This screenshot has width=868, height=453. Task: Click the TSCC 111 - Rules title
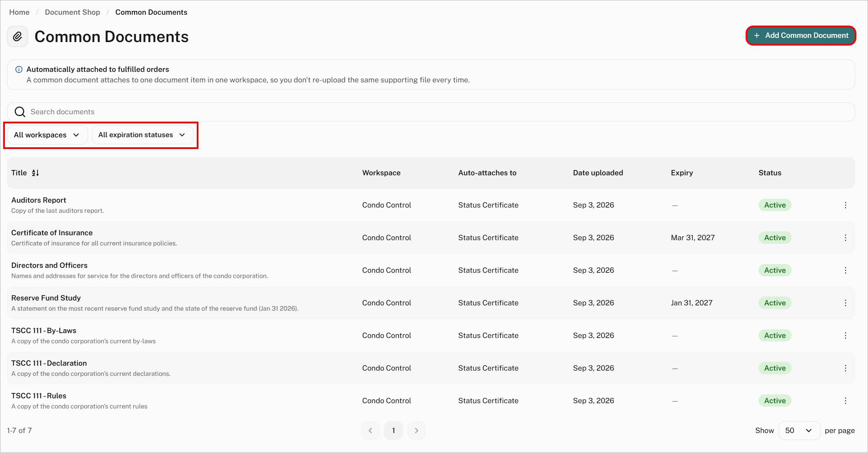pyautogui.click(x=39, y=396)
